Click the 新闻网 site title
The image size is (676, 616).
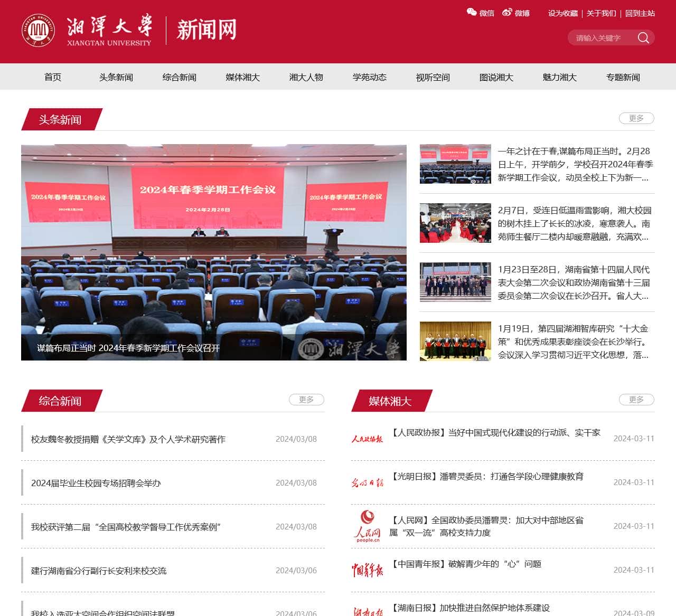tap(206, 30)
